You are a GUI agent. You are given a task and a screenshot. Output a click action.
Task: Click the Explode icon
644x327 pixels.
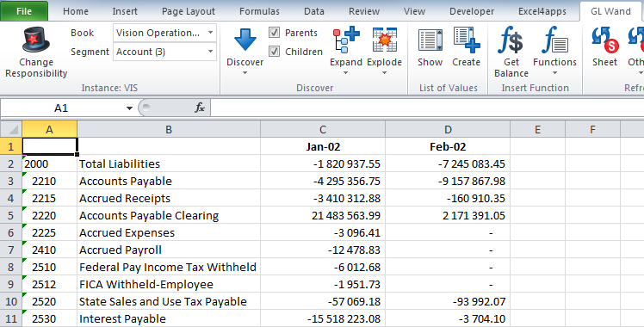(385, 40)
